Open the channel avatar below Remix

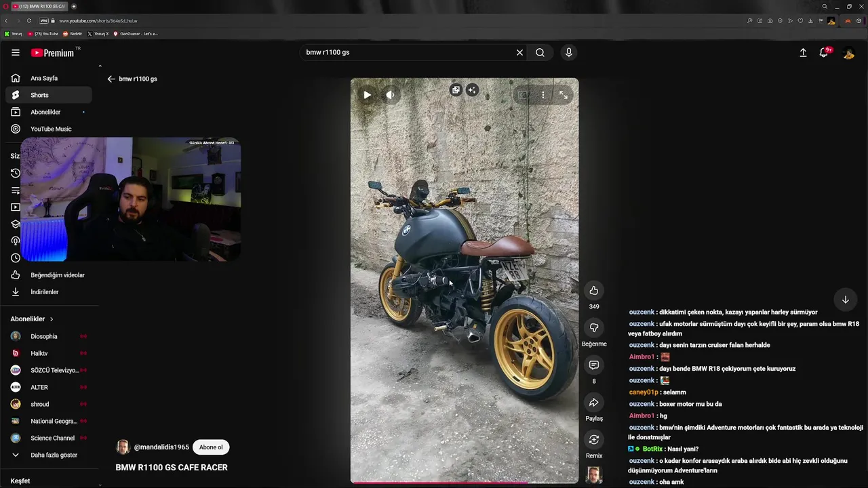click(594, 475)
